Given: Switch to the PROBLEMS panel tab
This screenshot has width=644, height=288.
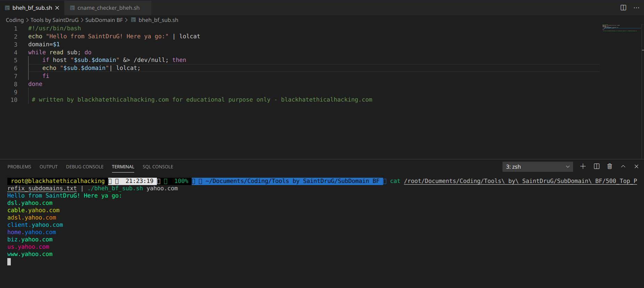Looking at the screenshot, I should pos(19,167).
